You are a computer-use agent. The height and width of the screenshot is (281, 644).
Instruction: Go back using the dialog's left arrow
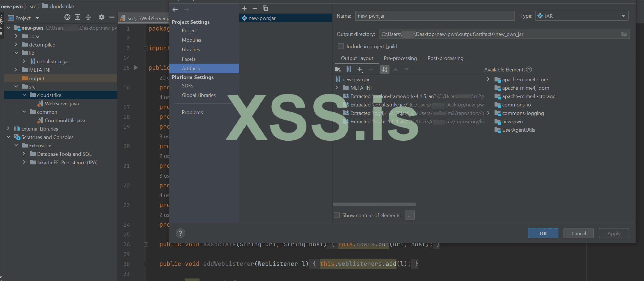coord(175,10)
